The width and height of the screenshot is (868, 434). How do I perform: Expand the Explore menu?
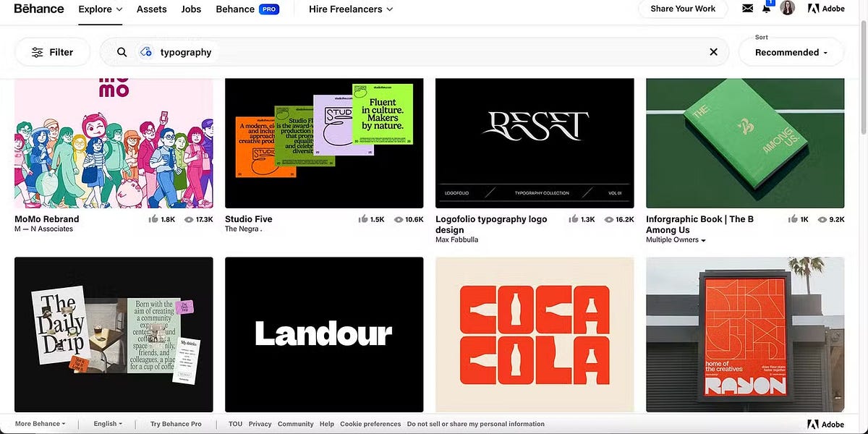pyautogui.click(x=100, y=9)
